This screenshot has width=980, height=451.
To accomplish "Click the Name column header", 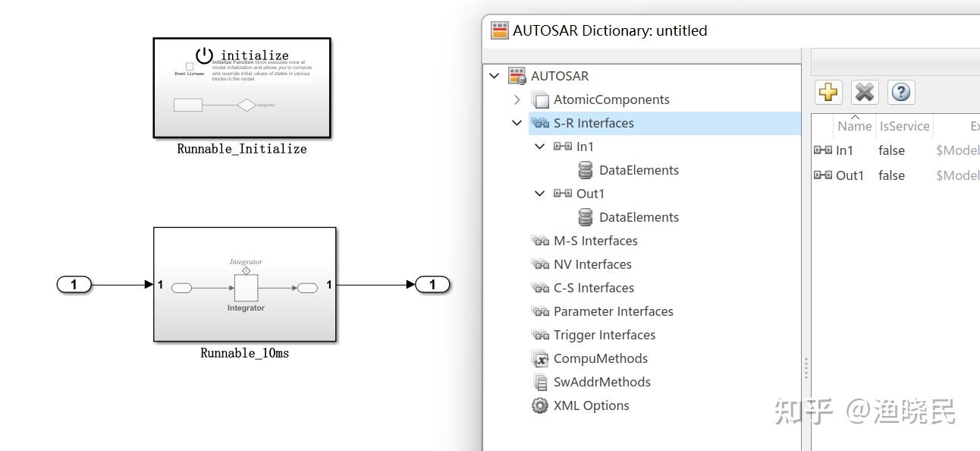I will point(854,126).
